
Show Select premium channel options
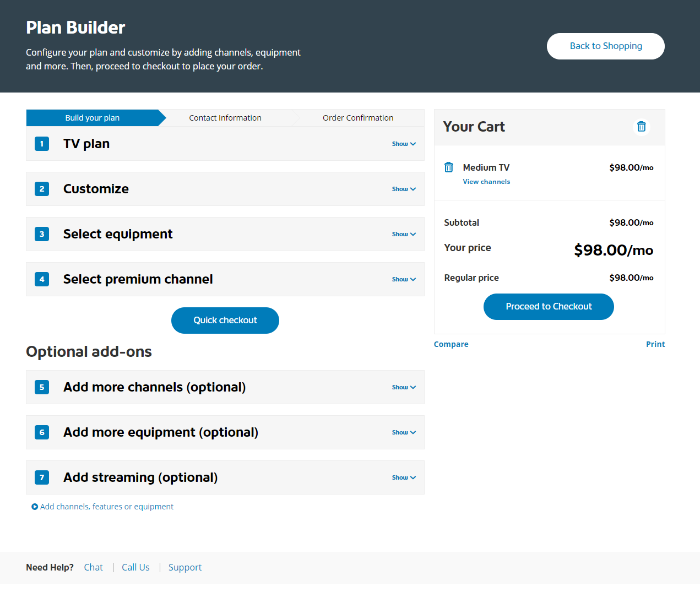coord(403,279)
